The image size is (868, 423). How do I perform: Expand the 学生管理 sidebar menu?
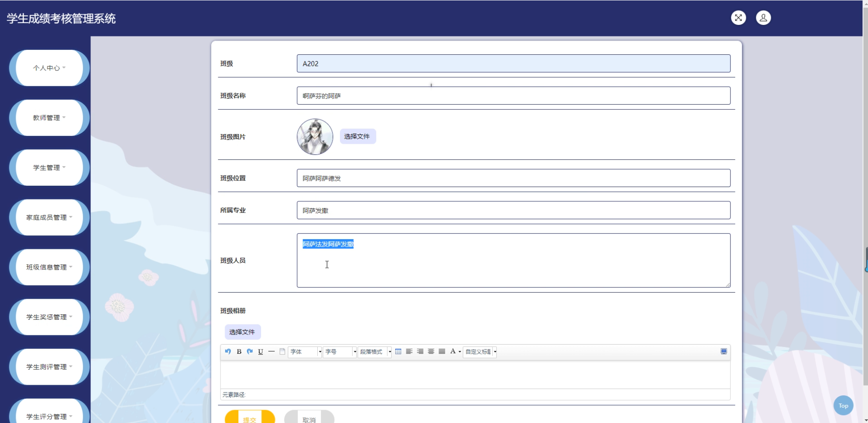[49, 167]
